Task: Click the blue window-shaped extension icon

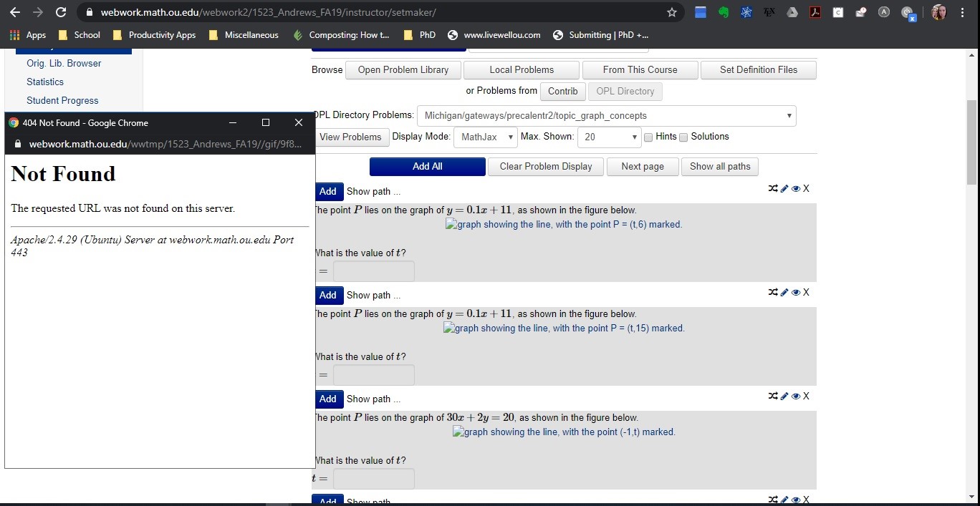Action: coord(701,12)
